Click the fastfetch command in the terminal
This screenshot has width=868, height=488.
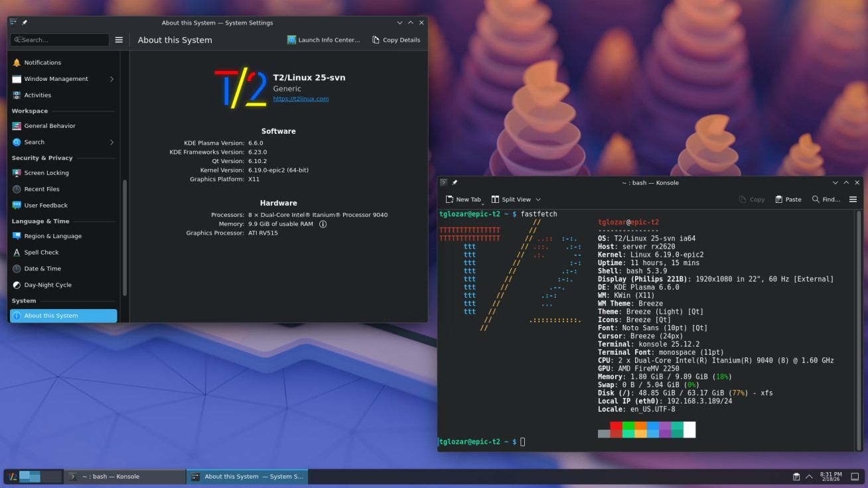click(539, 214)
